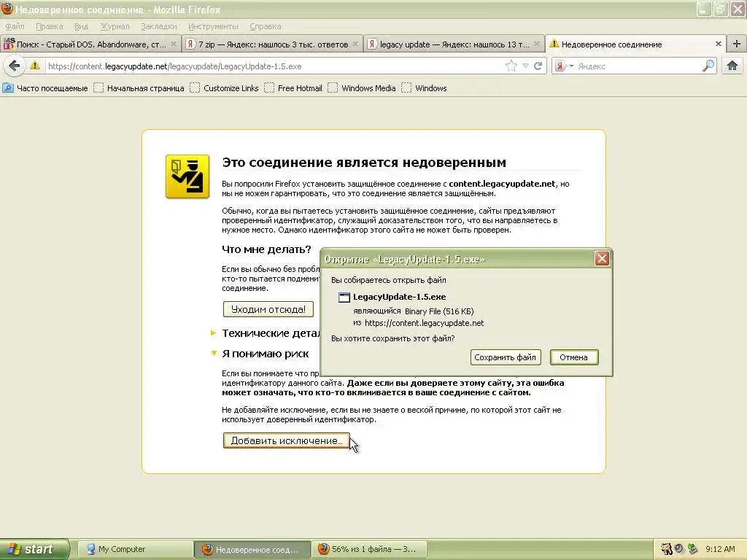Viewport: 747px width, 560px height.
Task: Click the magnifier search icon in search box
Action: point(708,66)
